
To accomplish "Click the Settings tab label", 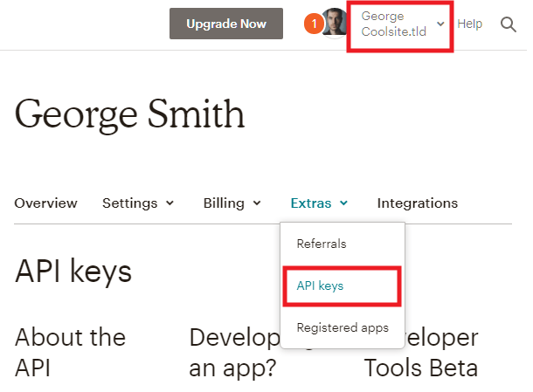I will 129,203.
